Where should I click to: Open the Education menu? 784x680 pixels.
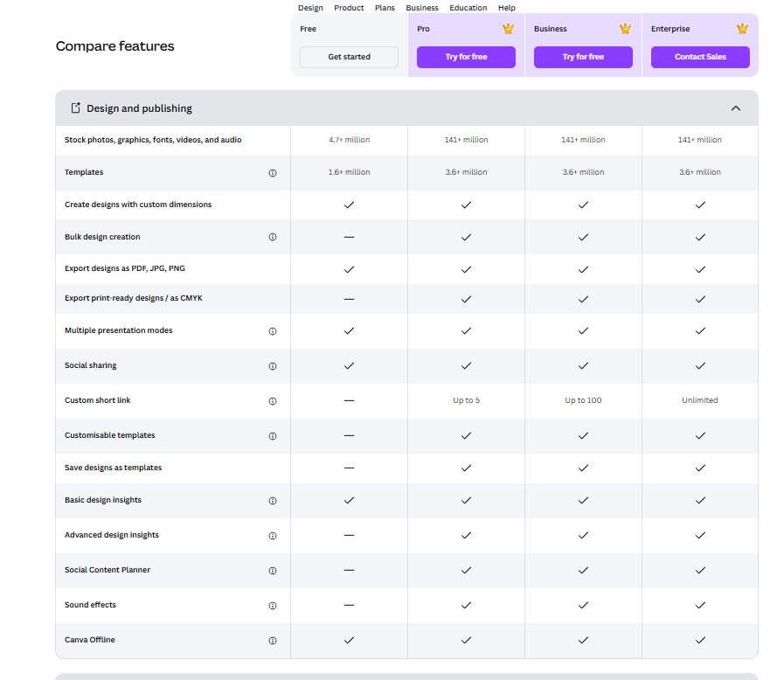point(468,8)
